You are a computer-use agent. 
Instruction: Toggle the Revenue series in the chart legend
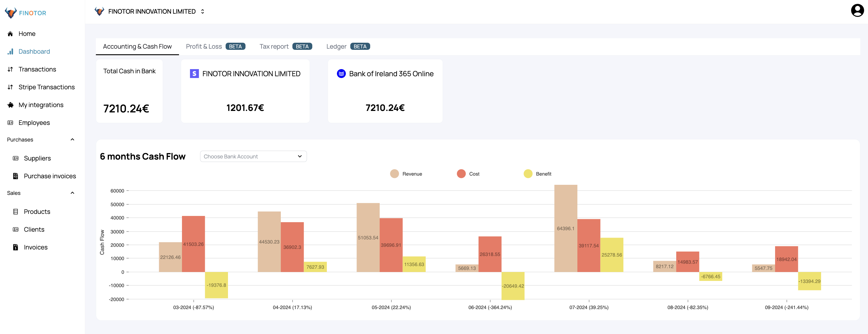click(394, 174)
